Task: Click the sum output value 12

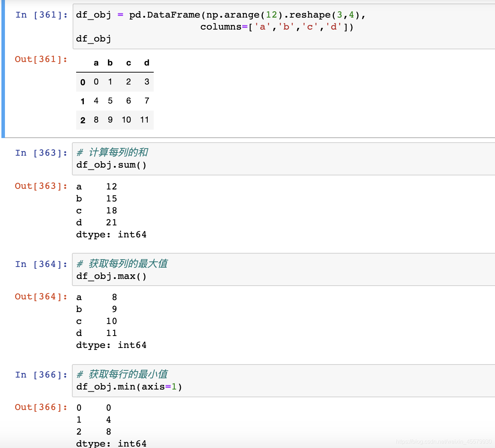Action: pyautogui.click(x=111, y=187)
